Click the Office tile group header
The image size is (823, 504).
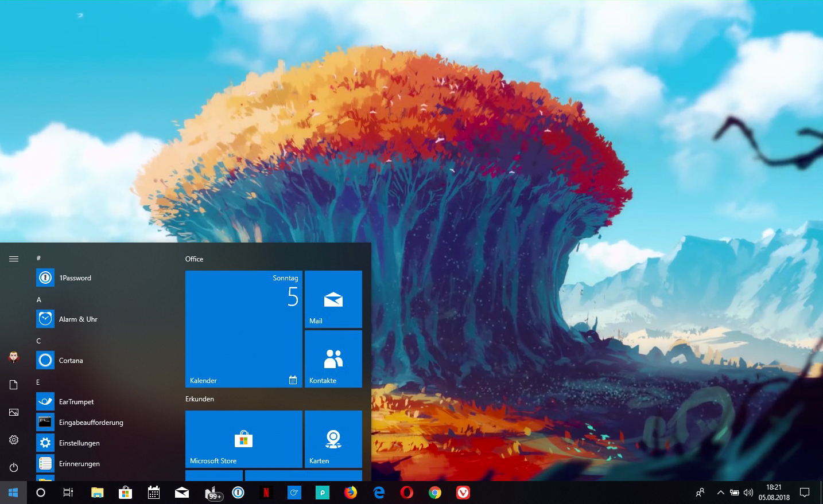click(194, 259)
